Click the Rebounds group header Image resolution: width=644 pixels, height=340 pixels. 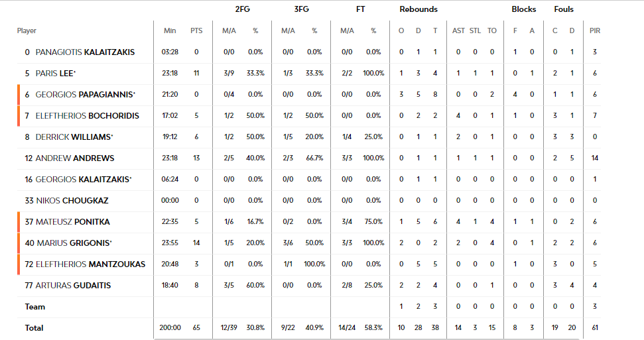pyautogui.click(x=418, y=9)
